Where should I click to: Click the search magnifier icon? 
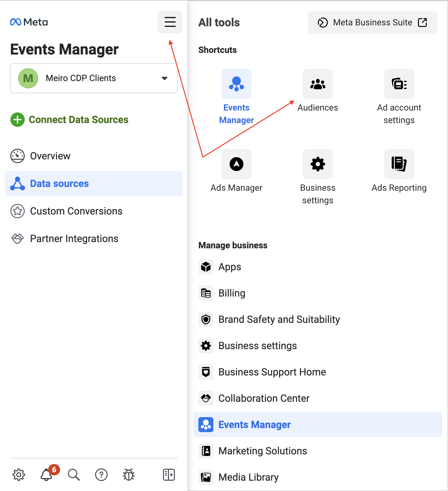[74, 475]
